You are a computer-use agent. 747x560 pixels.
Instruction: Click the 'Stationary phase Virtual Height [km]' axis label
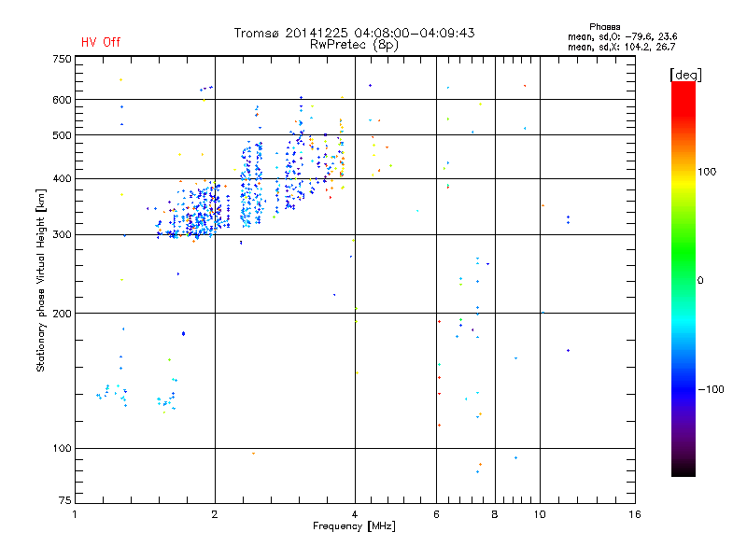[x=41, y=280]
